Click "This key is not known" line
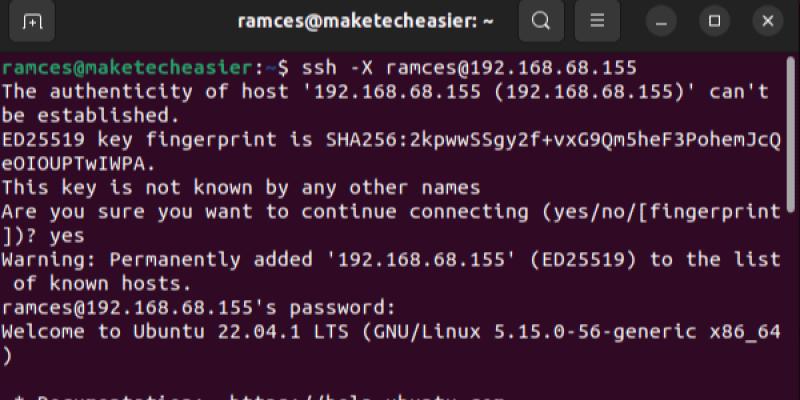The height and width of the screenshot is (400, 800). click(240, 187)
